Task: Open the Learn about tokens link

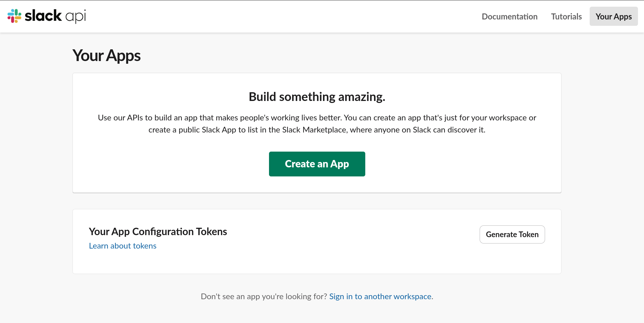Action: [122, 246]
